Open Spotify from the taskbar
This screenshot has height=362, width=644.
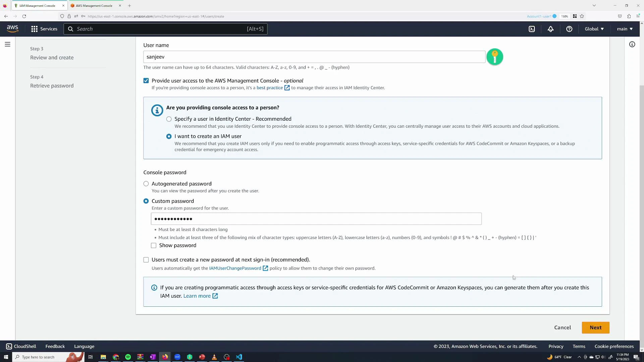tap(128, 357)
